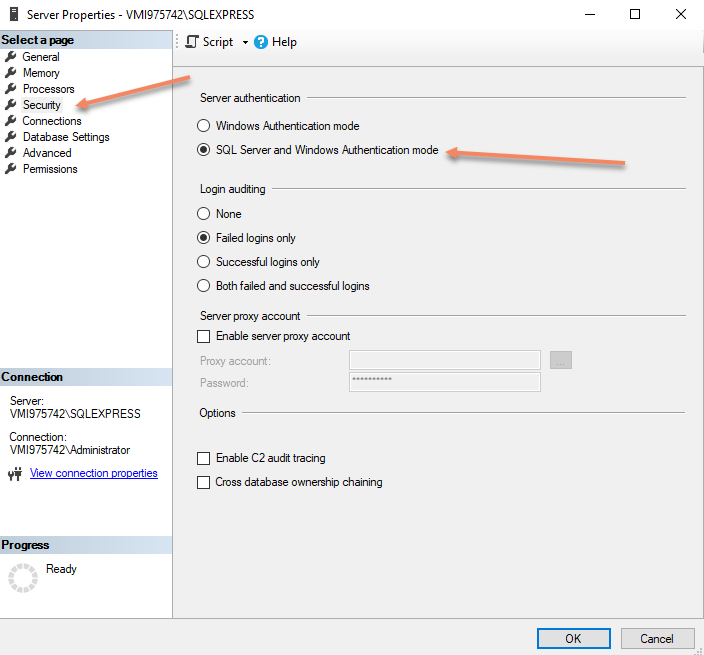The height and width of the screenshot is (655, 704).
Task: Open the Memory page
Action: (x=41, y=73)
